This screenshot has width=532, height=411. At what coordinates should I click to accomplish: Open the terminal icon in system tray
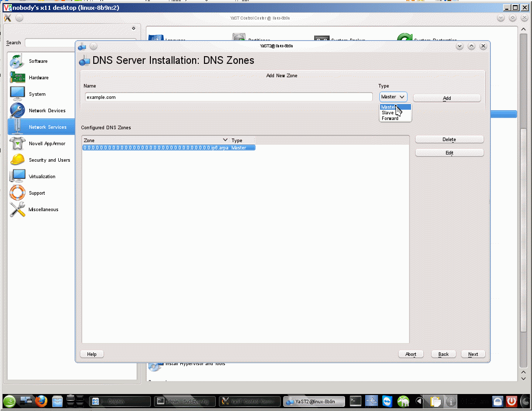click(355, 402)
